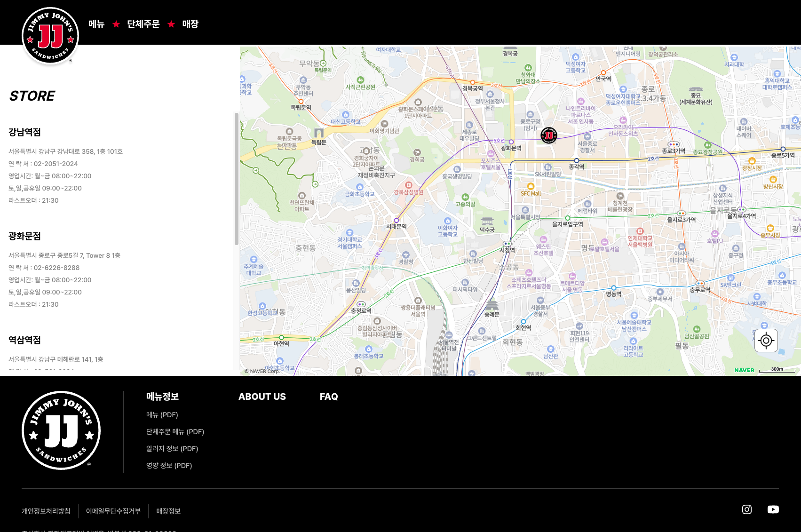Click 경복궁 palace label on map
The height and width of the screenshot is (532, 801).
click(x=510, y=54)
